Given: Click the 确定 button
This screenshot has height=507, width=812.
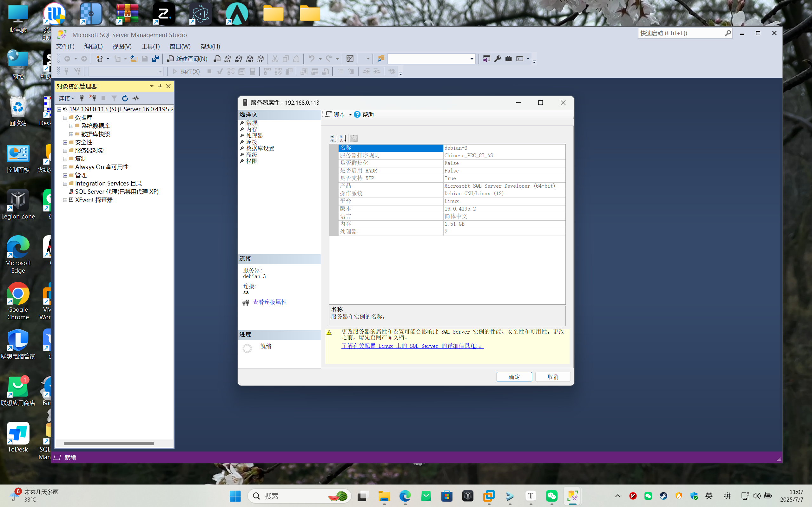Looking at the screenshot, I should pyautogui.click(x=514, y=377).
